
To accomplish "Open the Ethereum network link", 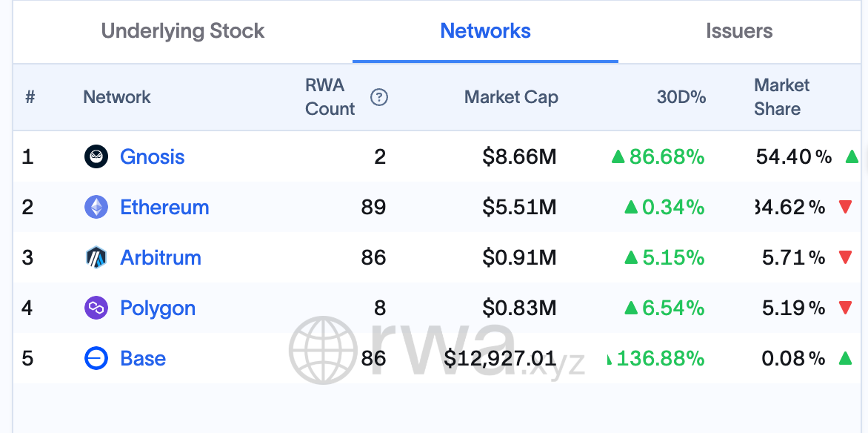I will point(164,207).
